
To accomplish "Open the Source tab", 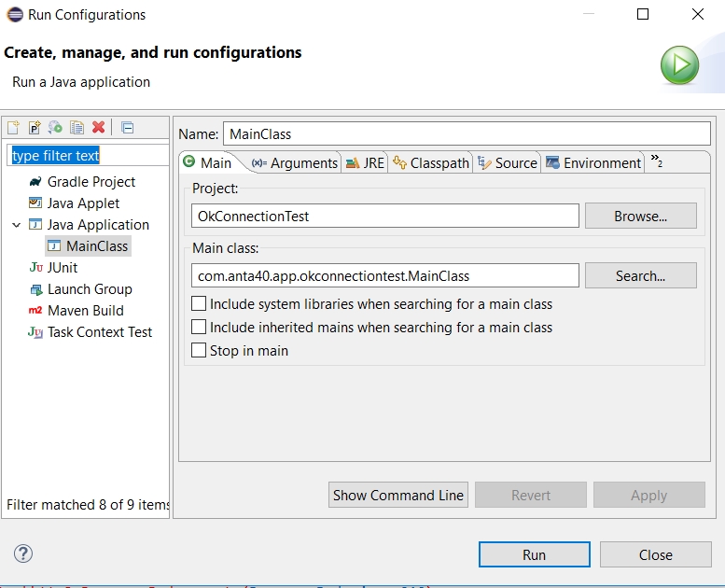I will pos(508,162).
